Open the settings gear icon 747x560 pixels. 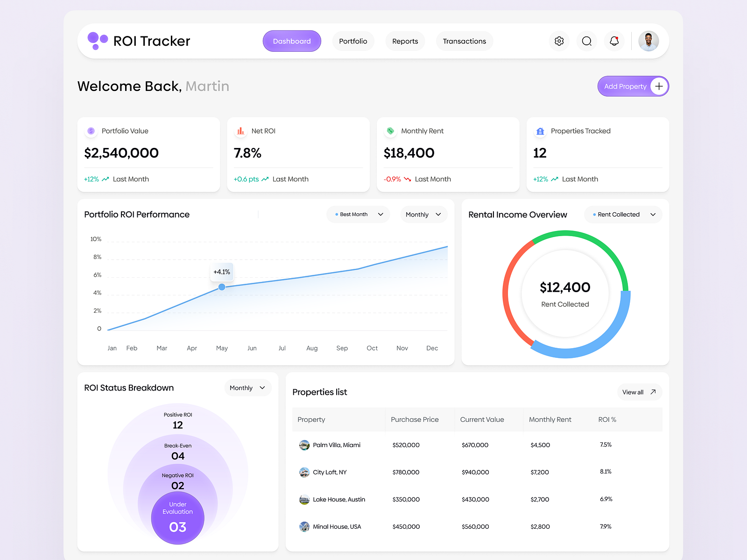[x=559, y=41]
